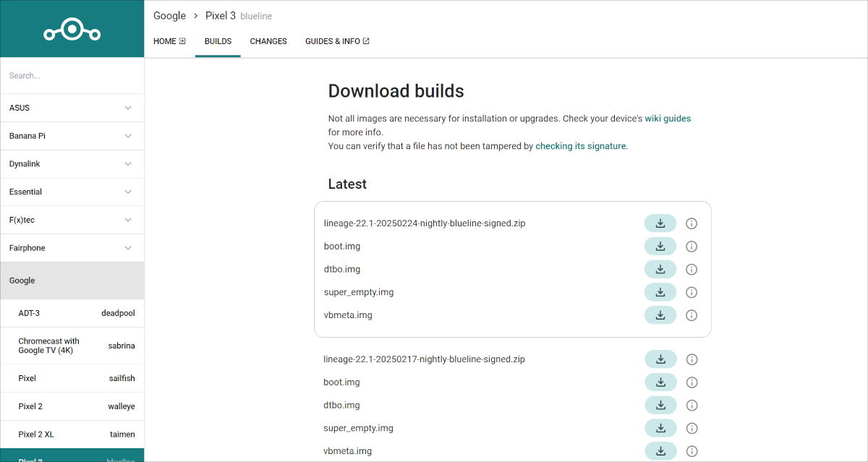Screen dimensions: 868x462
Task: Show info for 20250217 build dtbo.img
Action: [x=691, y=406]
